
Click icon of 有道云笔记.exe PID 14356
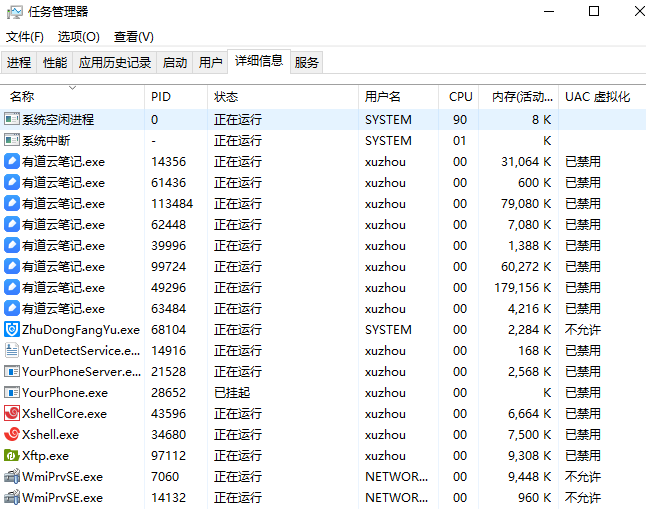tap(12, 161)
